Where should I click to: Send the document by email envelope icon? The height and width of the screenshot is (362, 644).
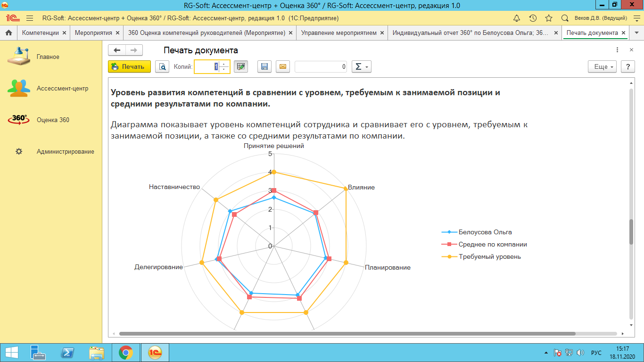tap(283, 66)
